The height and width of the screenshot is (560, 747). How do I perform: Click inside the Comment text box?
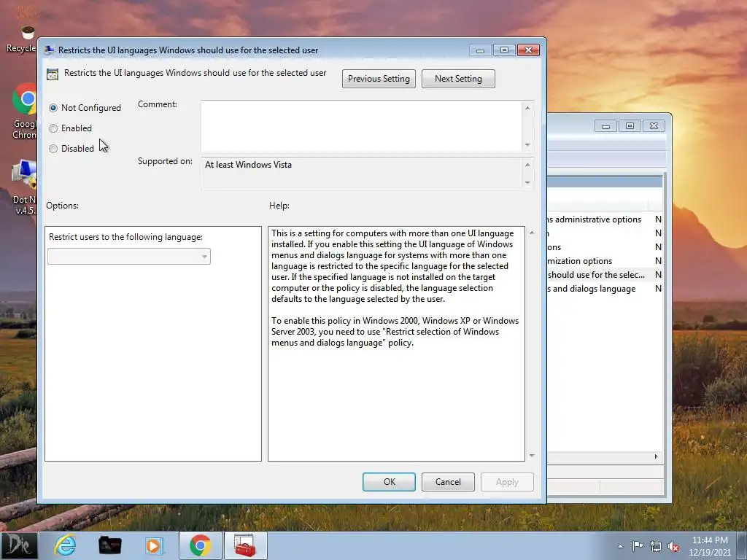(x=362, y=126)
